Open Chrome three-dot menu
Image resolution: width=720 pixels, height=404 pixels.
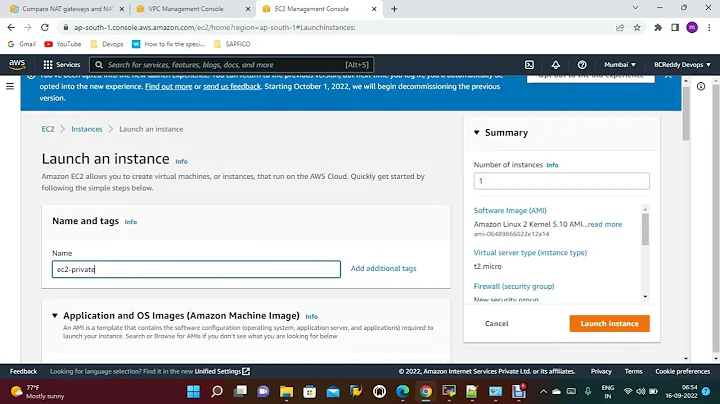coord(709,28)
